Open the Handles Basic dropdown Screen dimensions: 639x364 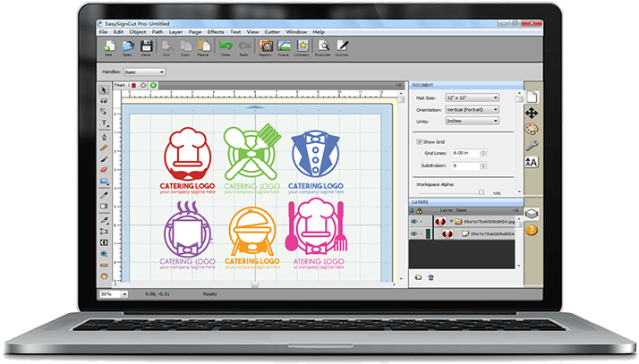144,72
